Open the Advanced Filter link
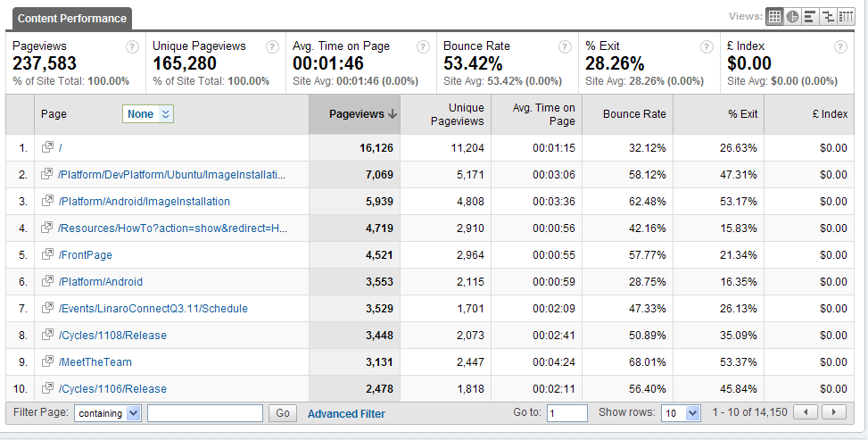Viewport: 868px width, 440px height. 346,413
